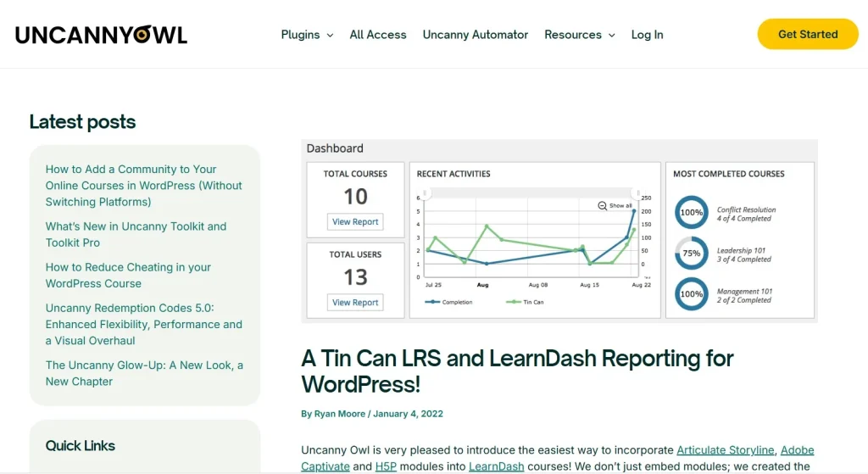Click the Management 101 100% ring
Image resolution: width=868 pixels, height=474 pixels.
click(692, 294)
